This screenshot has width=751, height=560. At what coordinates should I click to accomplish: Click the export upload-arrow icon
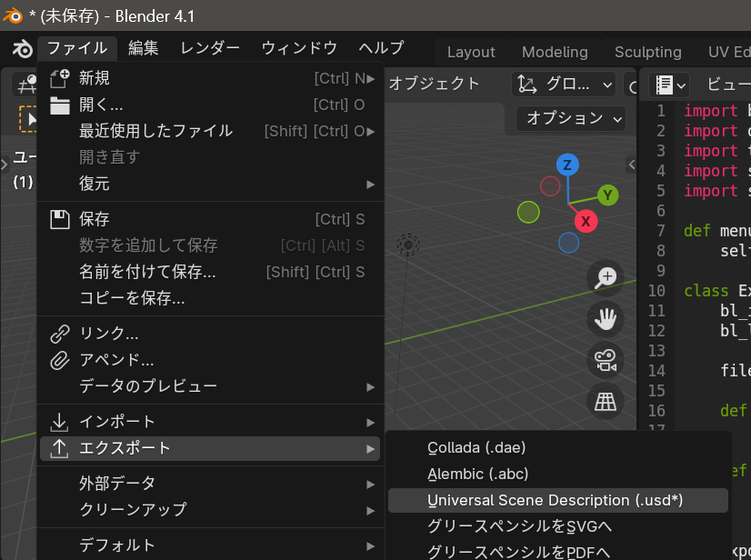tap(59, 448)
